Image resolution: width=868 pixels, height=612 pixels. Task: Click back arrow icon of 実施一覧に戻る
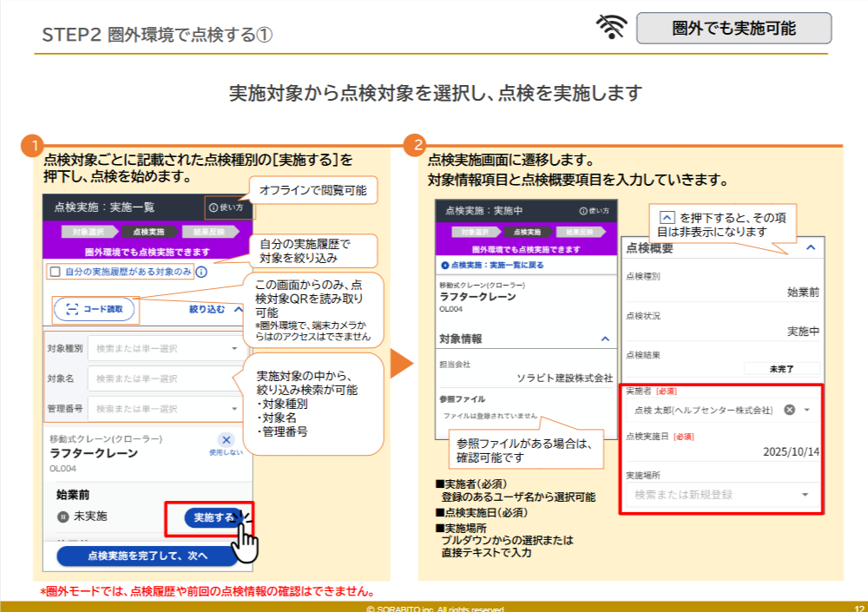[x=445, y=264]
